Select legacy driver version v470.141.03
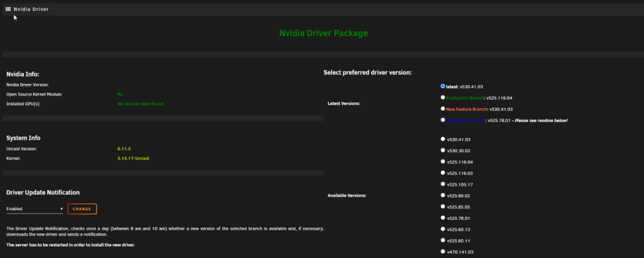The width and height of the screenshot is (644, 258). click(x=443, y=251)
